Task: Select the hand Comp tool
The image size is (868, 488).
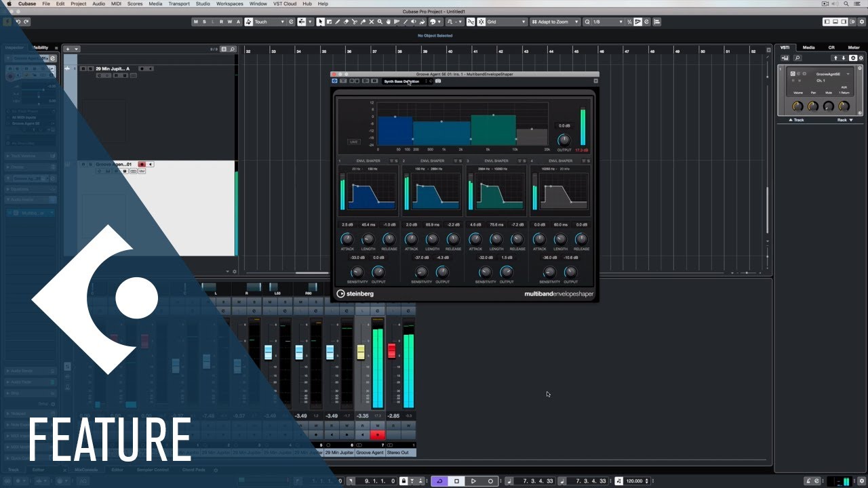Action: pyautogui.click(x=388, y=22)
